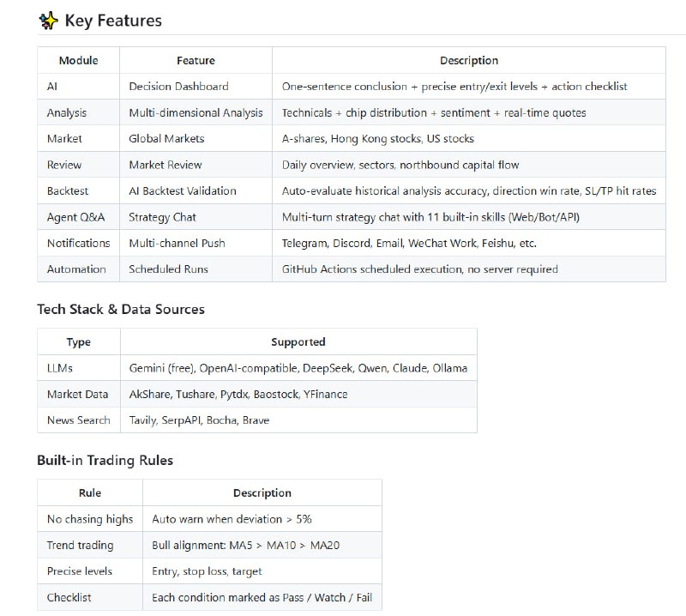Select the Strategy Chat feature cell

[162, 217]
